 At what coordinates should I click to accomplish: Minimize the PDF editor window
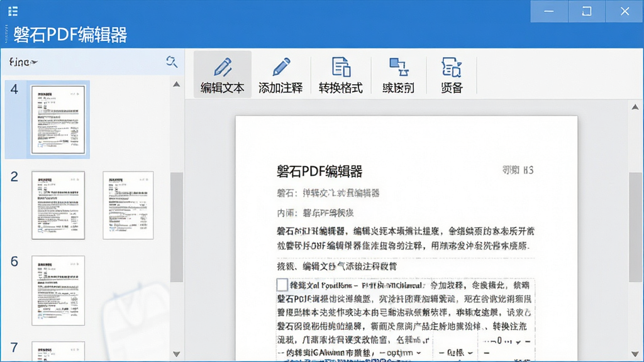tap(549, 11)
